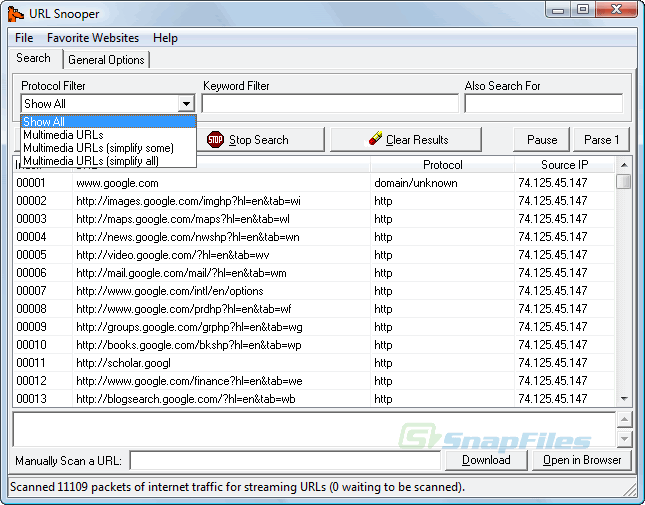Sort by the Source IP column header

pyautogui.click(x=564, y=165)
